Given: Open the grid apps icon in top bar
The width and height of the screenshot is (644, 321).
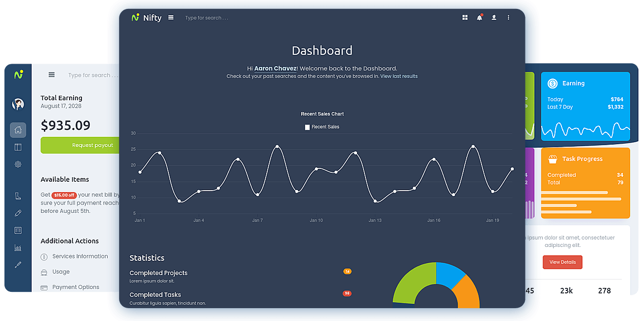Looking at the screenshot, I should [465, 17].
